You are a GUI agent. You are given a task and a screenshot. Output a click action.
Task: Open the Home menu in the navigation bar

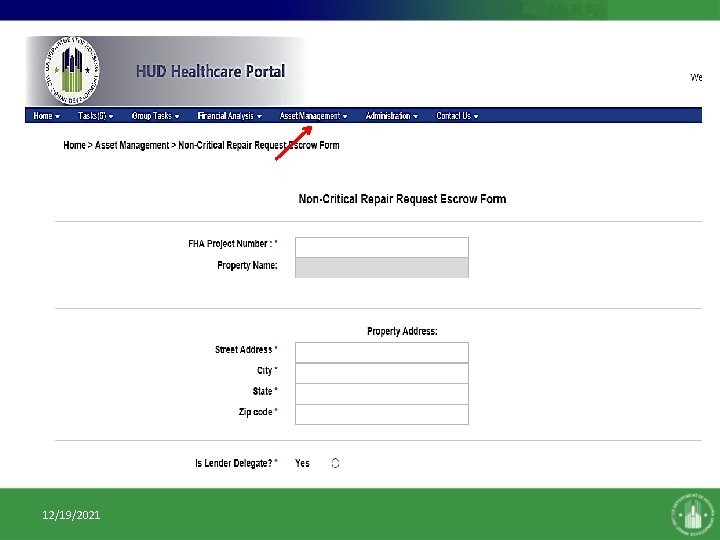[46, 116]
